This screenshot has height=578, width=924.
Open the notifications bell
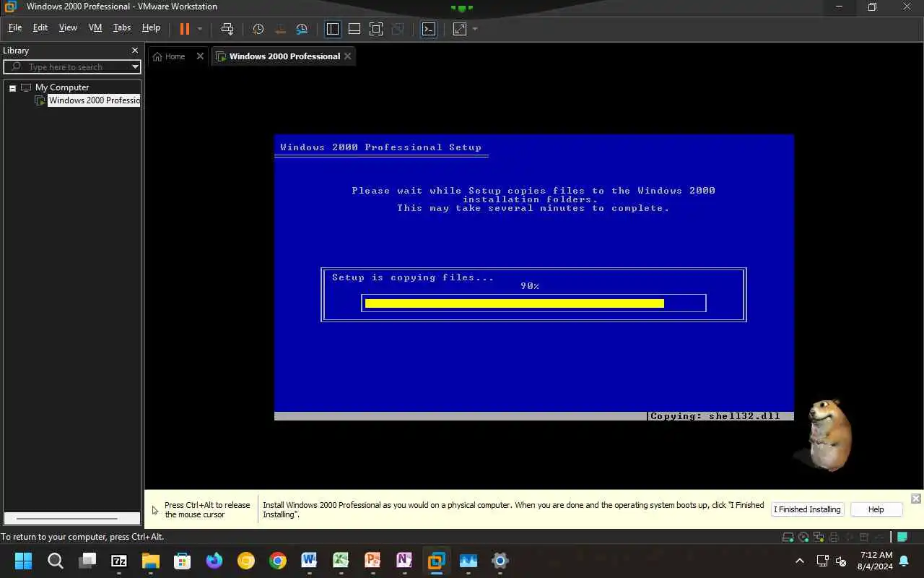click(904, 561)
